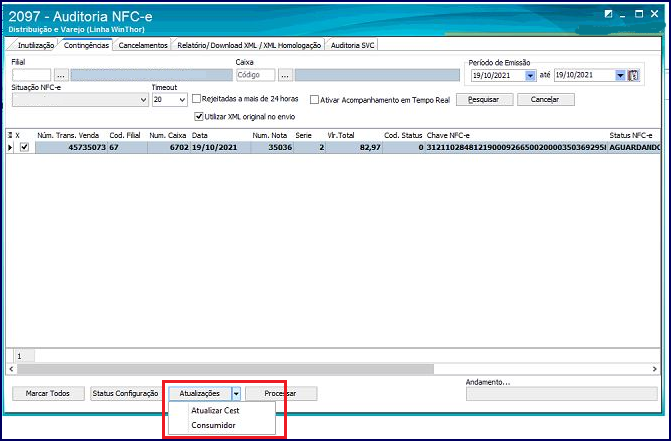This screenshot has height=441, width=671.
Task: Switch to the Inutilização tab
Action: click(x=36, y=45)
